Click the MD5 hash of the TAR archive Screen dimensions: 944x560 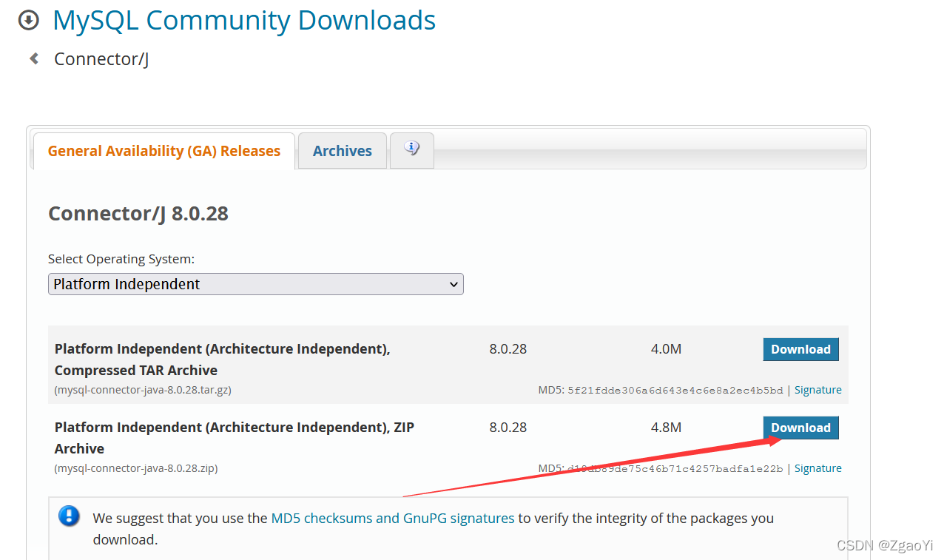[x=675, y=390]
